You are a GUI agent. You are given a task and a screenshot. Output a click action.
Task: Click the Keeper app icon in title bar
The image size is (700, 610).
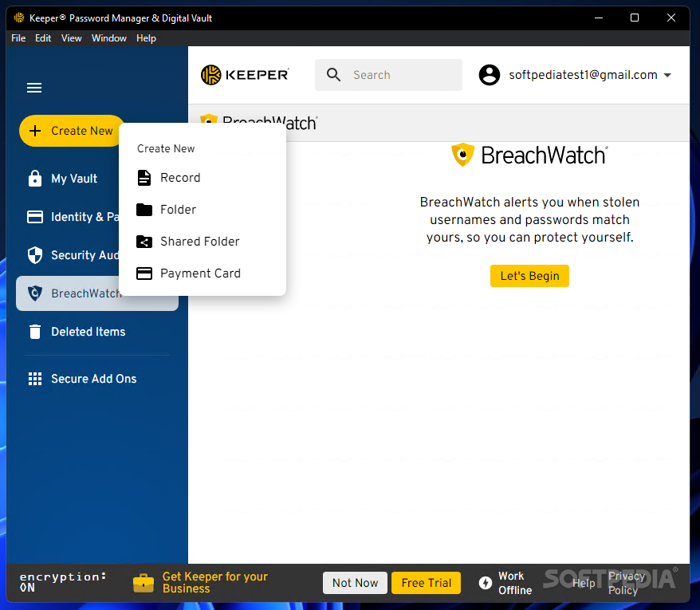pyautogui.click(x=19, y=18)
